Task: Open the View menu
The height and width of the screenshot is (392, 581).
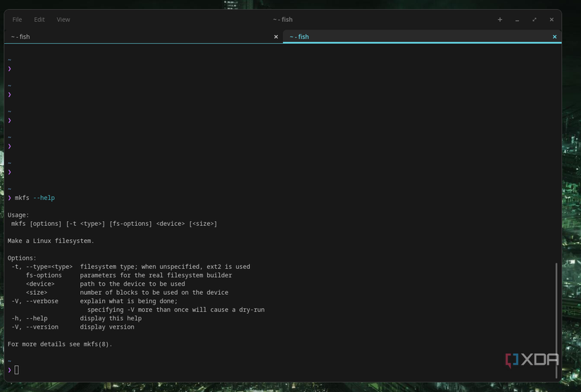Action: [x=63, y=20]
